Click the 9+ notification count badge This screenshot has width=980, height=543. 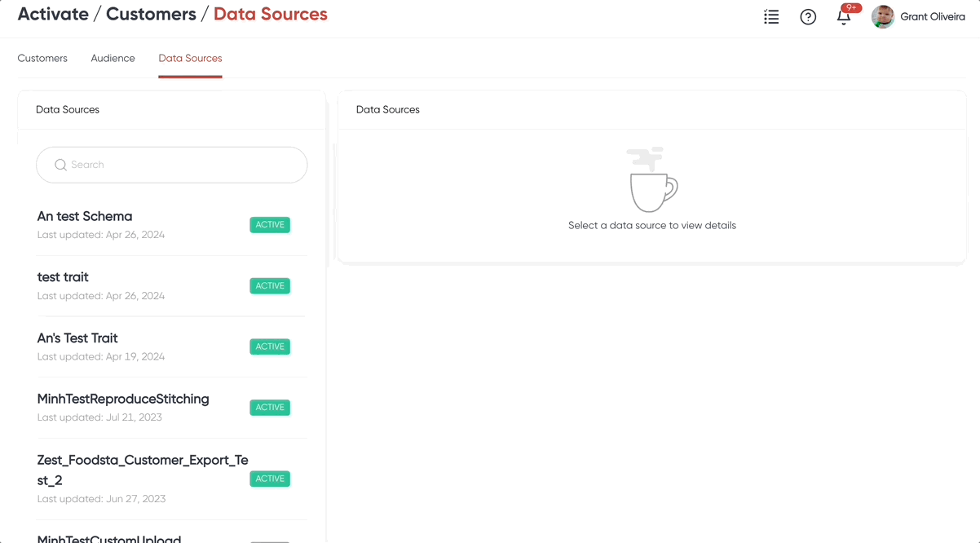(851, 8)
